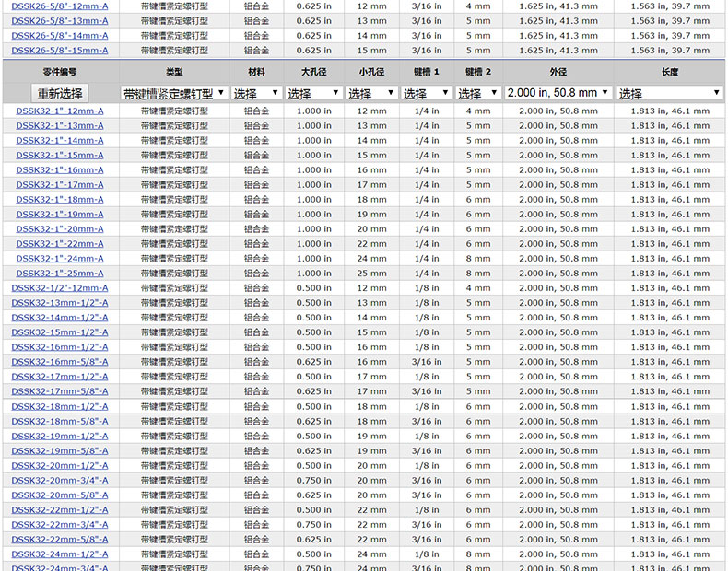Open part link DSSK26-5/8"-15mm-A
This screenshot has height=571, width=728.
click(x=60, y=51)
